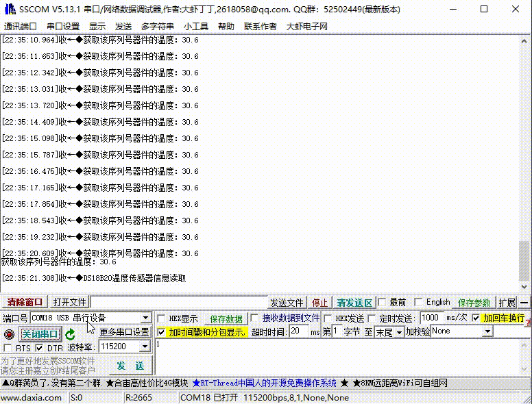Click receive log scroll-down arrow
Viewport: 532px width, 404px height.
tap(524, 287)
